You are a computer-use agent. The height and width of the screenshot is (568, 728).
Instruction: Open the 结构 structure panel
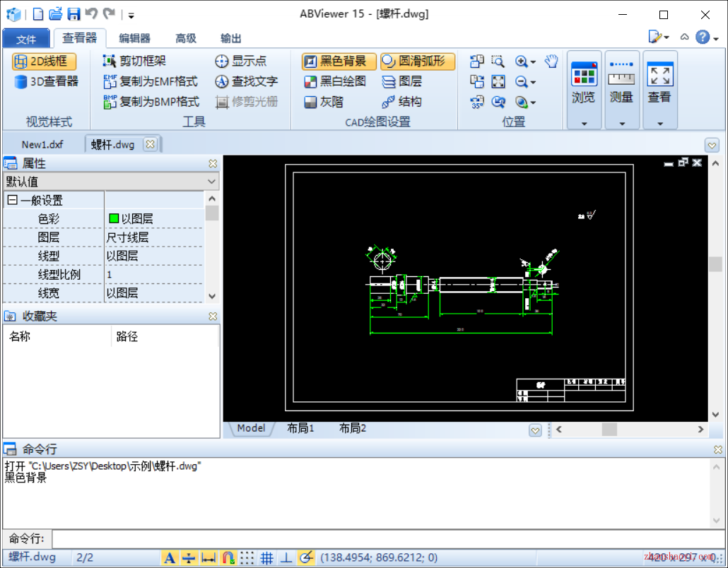(x=401, y=102)
